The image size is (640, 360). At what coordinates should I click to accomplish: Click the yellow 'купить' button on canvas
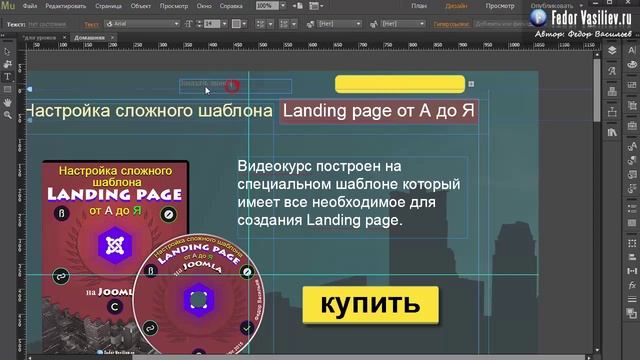371,304
